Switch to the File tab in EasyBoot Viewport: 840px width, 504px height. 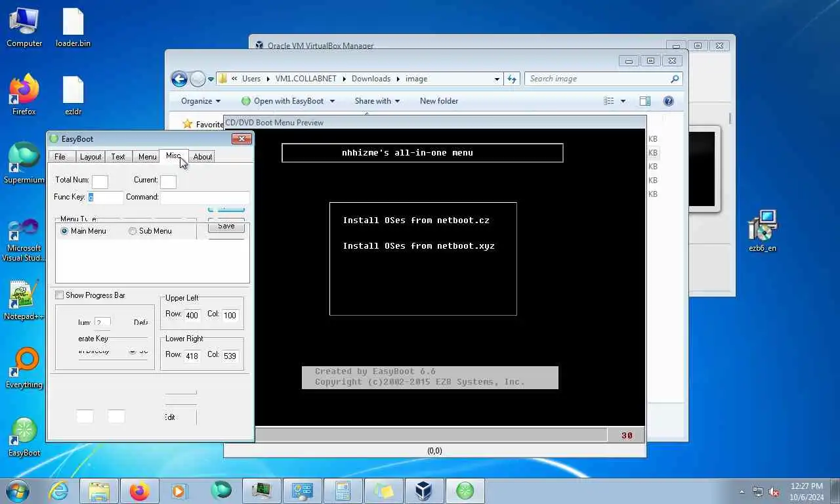coord(60,157)
